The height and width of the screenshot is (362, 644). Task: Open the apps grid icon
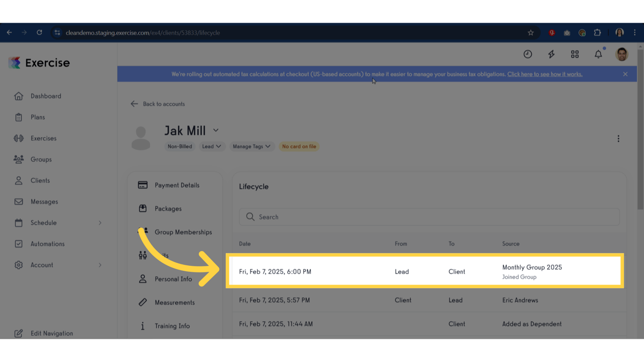575,54
